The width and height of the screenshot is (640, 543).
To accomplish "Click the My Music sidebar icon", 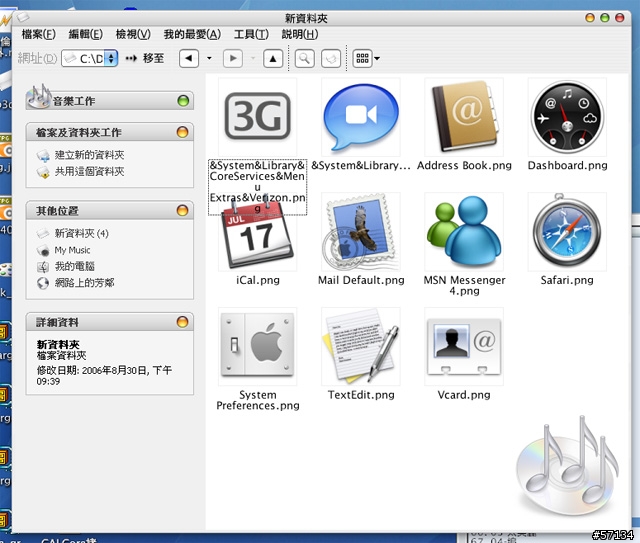I will tap(43, 250).
